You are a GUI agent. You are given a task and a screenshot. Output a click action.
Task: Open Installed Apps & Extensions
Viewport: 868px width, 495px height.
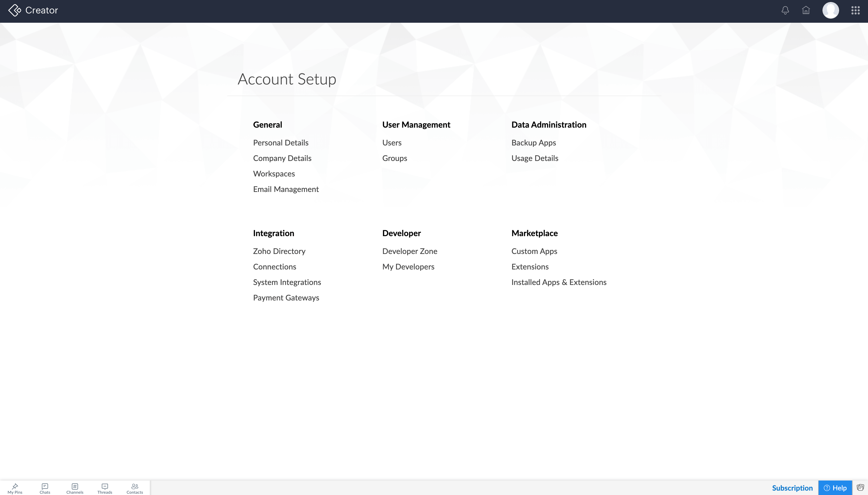559,282
